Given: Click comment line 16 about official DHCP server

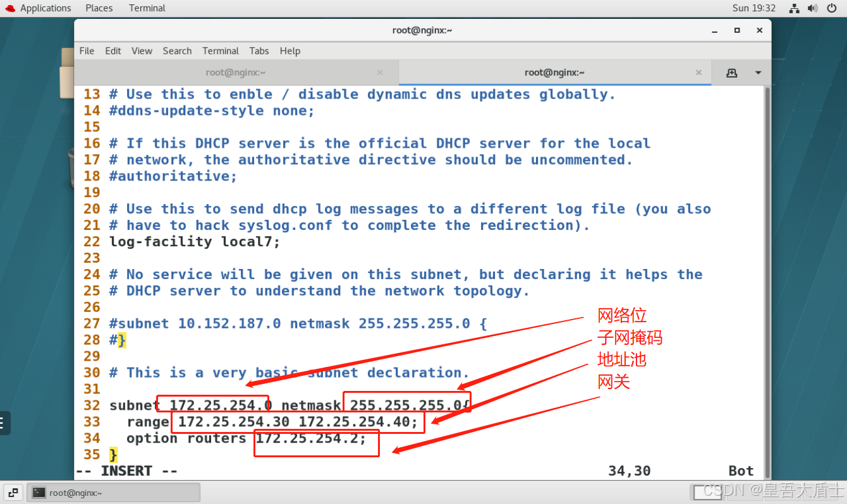Looking at the screenshot, I should point(380,143).
